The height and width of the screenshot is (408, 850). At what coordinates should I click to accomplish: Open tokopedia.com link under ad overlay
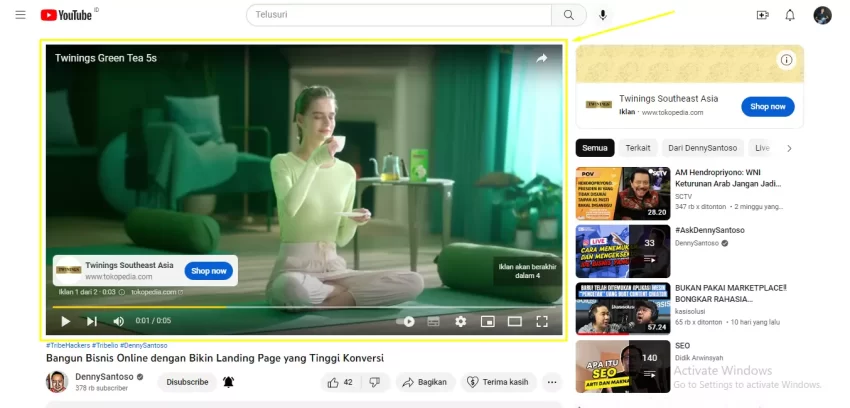(157, 292)
